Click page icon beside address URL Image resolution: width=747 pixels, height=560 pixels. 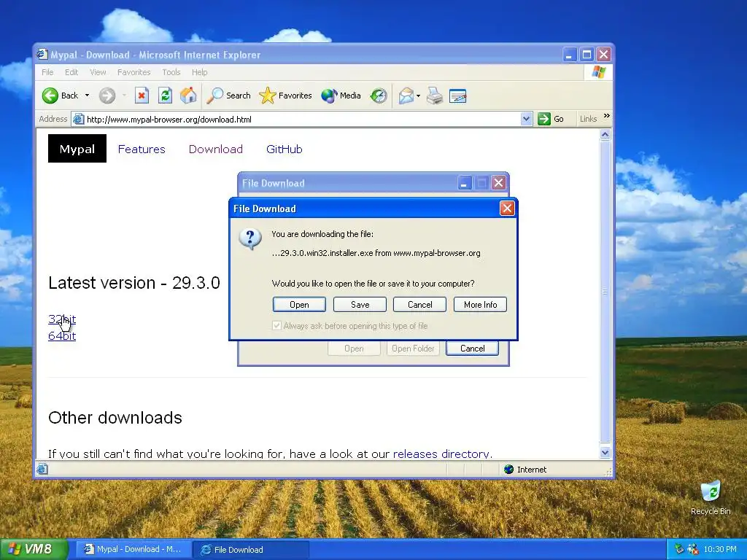coord(79,119)
